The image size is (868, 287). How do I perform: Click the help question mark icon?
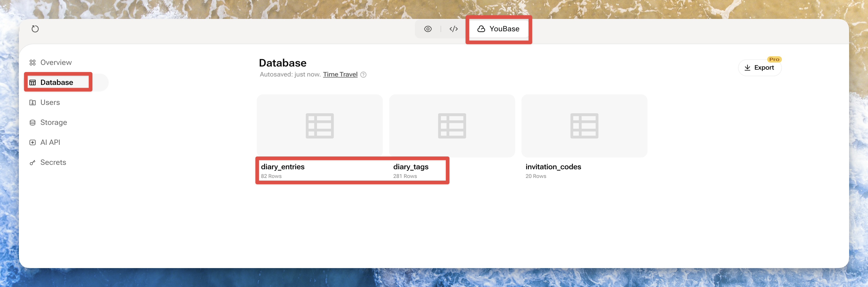click(363, 75)
